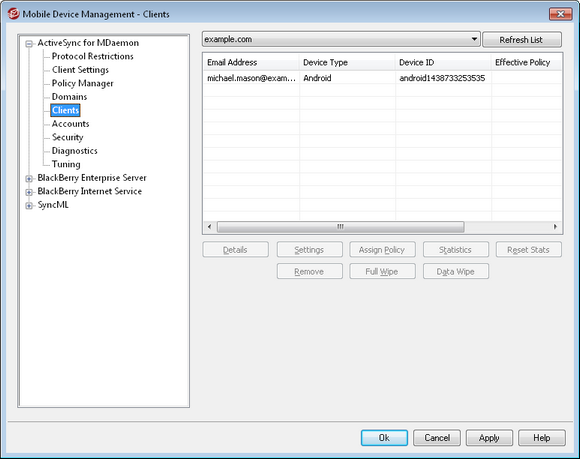
Task: Select the michael.mason Android client row
Action: pyautogui.click(x=382, y=78)
